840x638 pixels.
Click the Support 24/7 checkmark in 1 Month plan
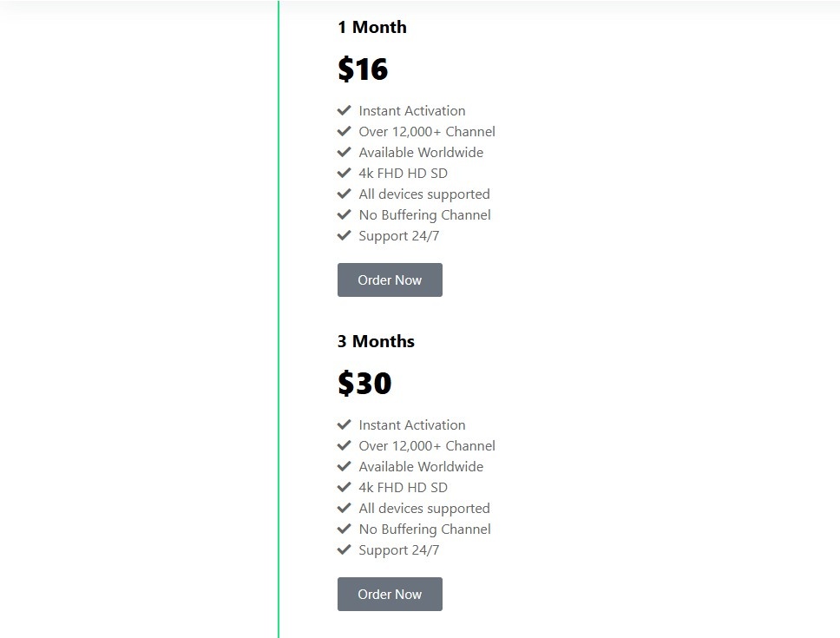(x=345, y=235)
